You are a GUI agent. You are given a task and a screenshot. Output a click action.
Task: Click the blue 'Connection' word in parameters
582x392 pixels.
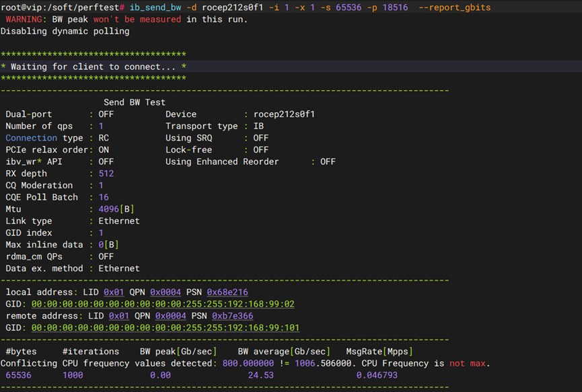[x=31, y=138]
